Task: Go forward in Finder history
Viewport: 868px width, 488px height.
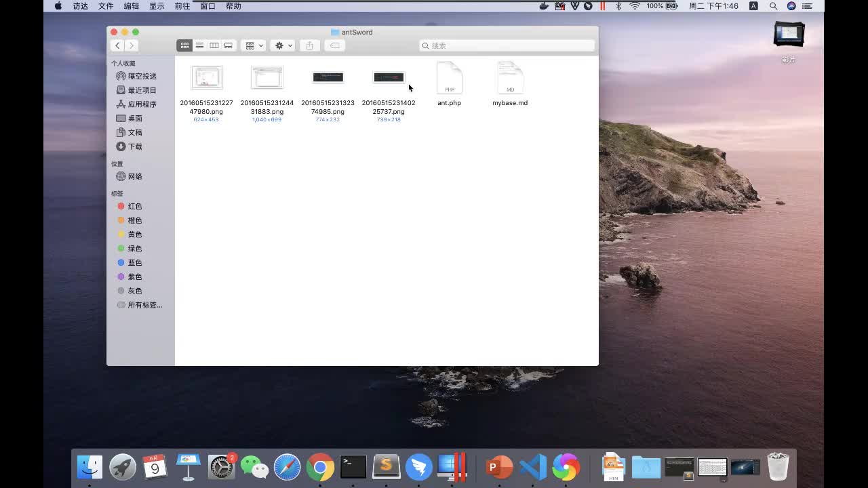Action: (132, 45)
